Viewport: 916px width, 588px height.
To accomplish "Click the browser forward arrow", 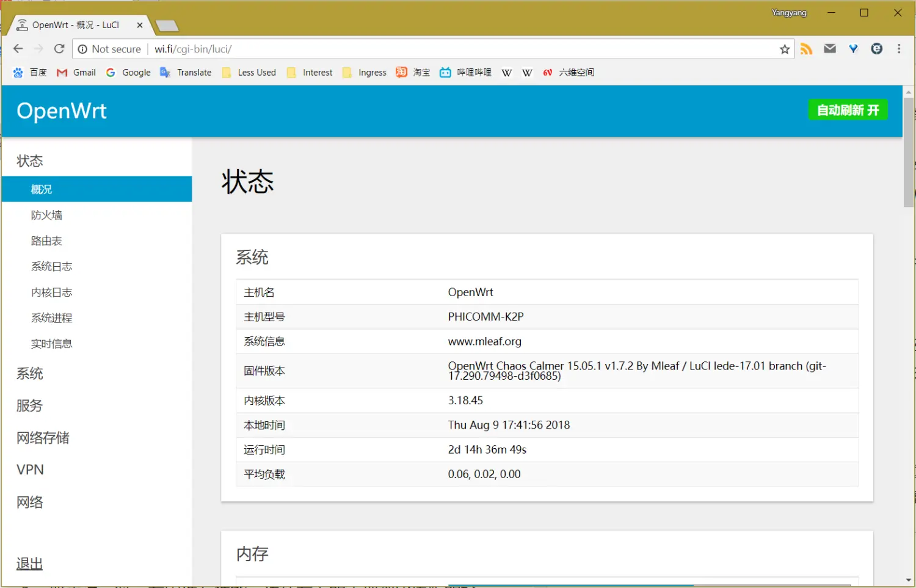I will click(x=38, y=49).
